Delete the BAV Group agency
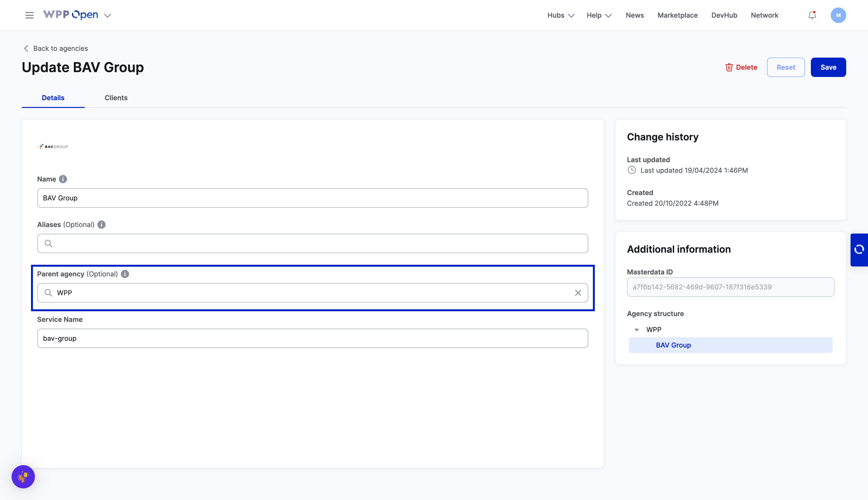Image resolution: width=868 pixels, height=500 pixels. point(741,67)
